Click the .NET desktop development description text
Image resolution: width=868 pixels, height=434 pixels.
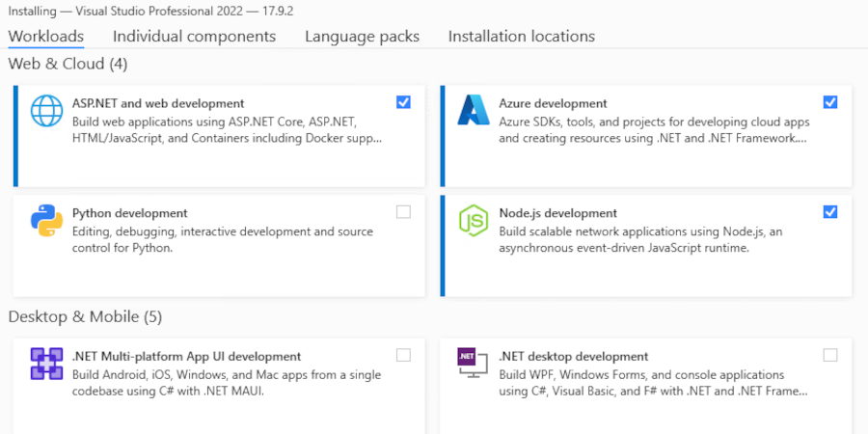(653, 383)
